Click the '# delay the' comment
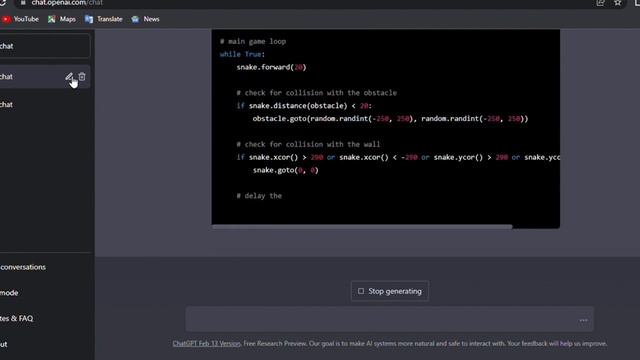 click(259, 196)
